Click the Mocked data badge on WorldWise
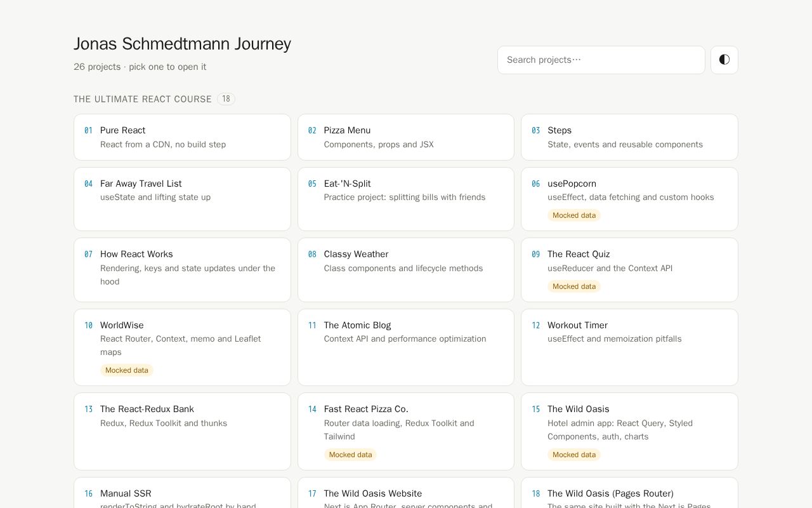This screenshot has height=508, width=812. [127, 370]
